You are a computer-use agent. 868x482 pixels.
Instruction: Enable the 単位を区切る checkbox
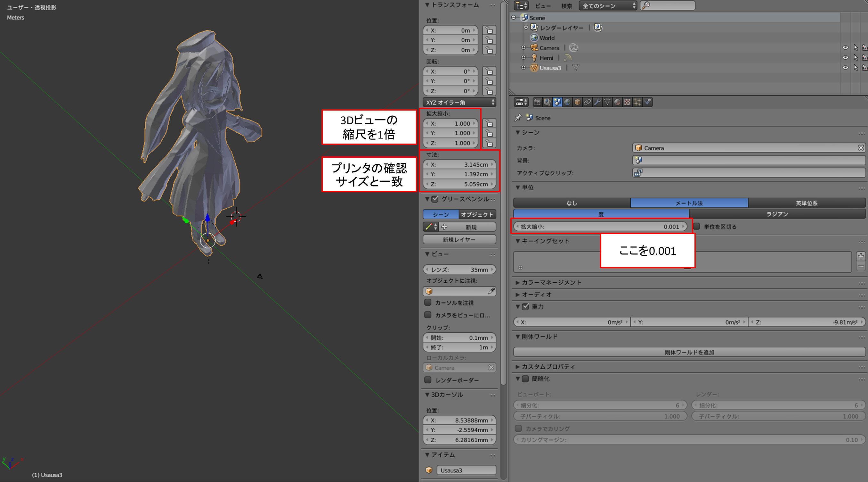click(x=697, y=226)
